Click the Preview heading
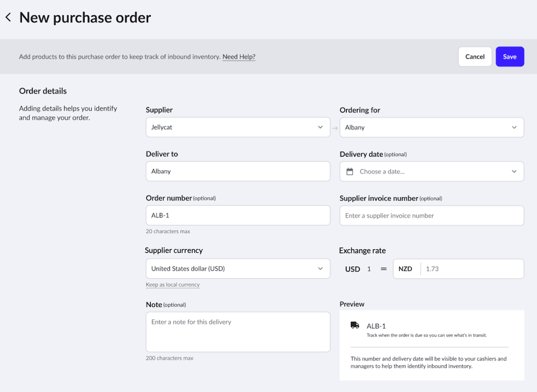The width and height of the screenshot is (537, 392). 352,304
